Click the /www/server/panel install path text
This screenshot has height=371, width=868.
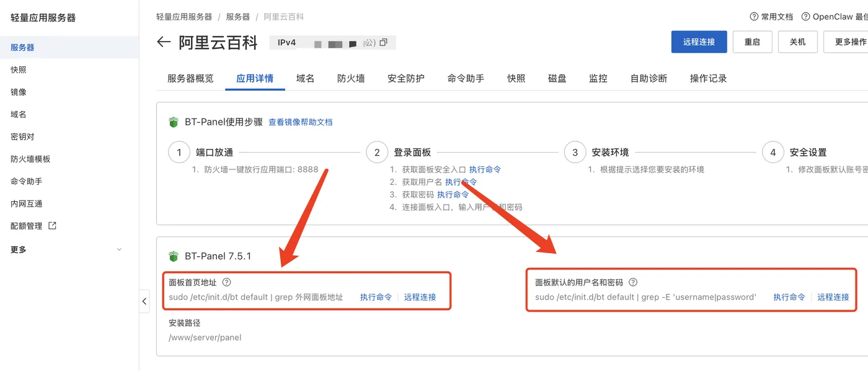(205, 337)
